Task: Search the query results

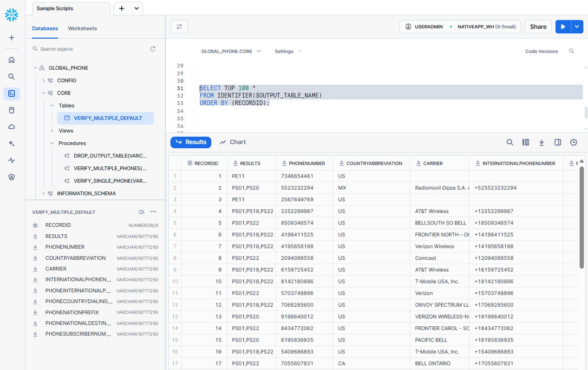Action: point(510,142)
